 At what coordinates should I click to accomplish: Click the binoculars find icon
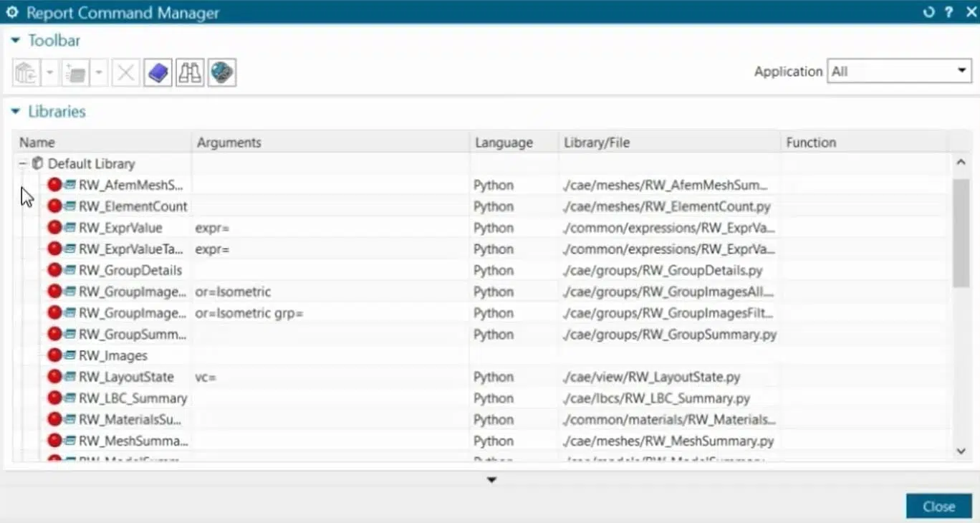tap(190, 72)
